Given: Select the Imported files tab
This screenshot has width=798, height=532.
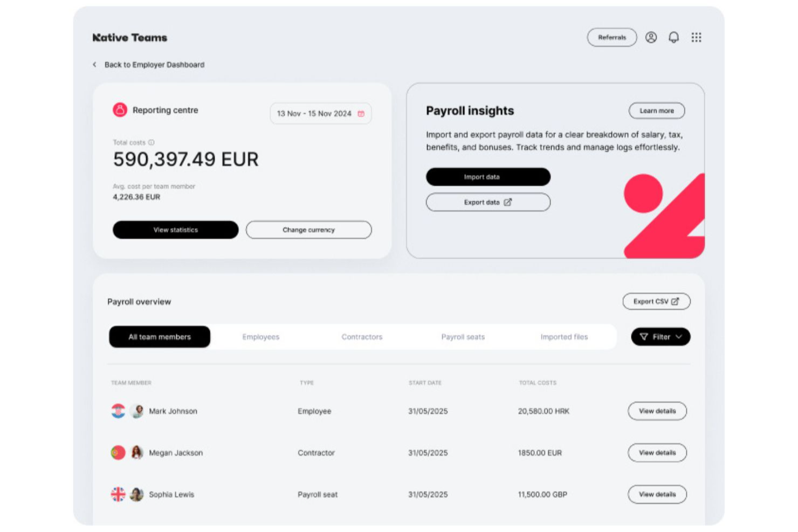Looking at the screenshot, I should pos(564,337).
